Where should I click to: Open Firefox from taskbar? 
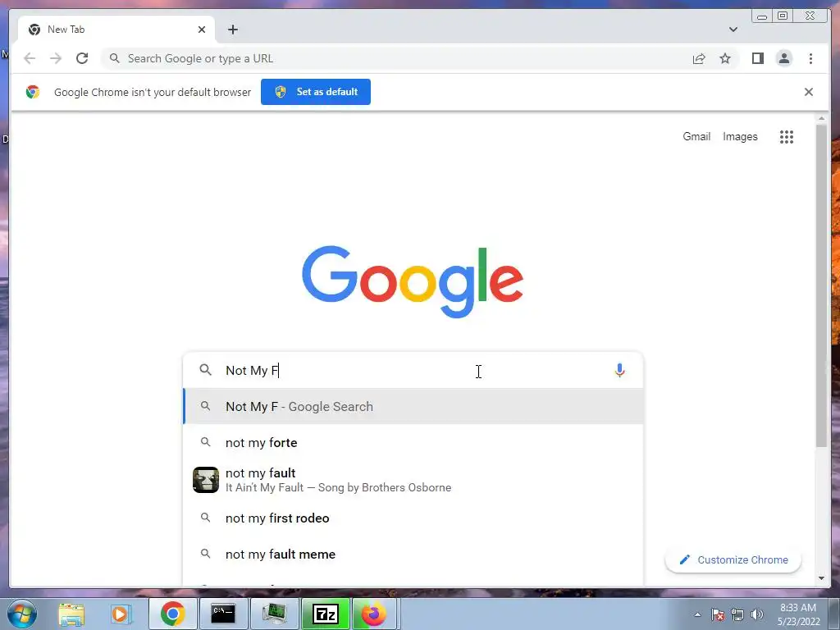pos(373,614)
